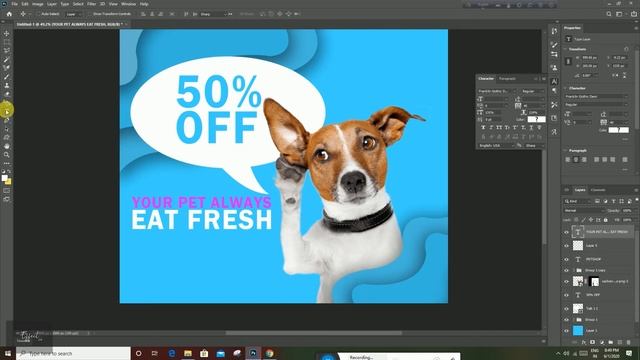
Task: Toggle the Auto-Select checkbox
Action: pos(39,14)
